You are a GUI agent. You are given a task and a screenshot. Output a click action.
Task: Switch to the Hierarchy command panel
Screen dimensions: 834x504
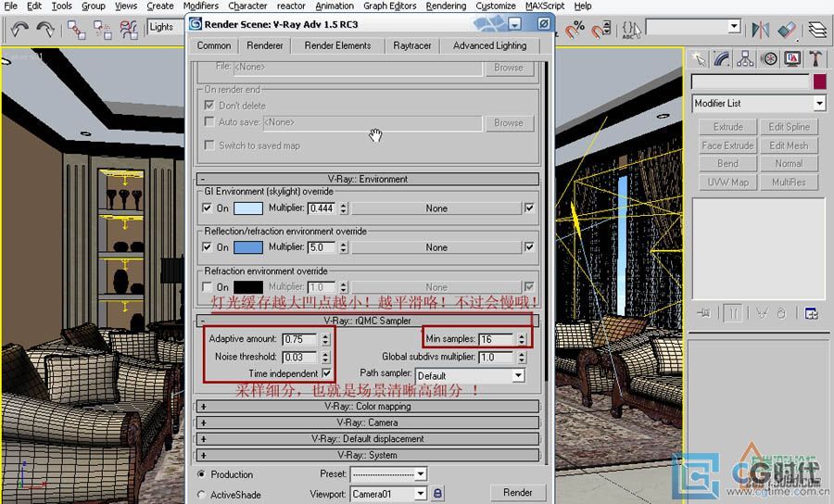click(745, 58)
